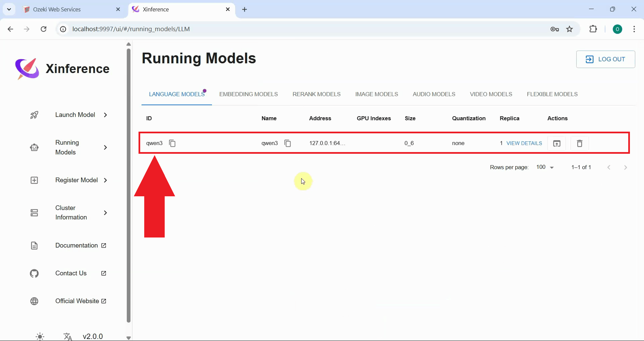Click the GitHub Contact Us icon
This screenshot has height=341, width=644.
pos(34,273)
